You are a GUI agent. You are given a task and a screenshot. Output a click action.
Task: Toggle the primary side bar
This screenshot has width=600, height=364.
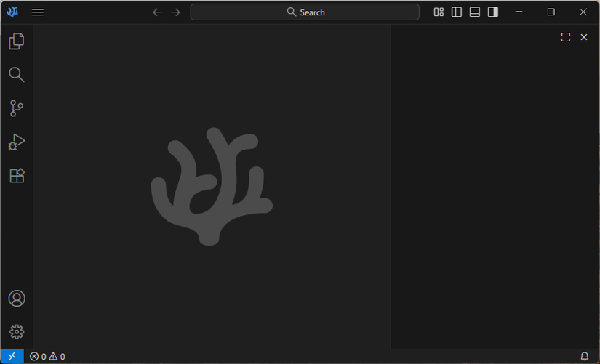pyautogui.click(x=457, y=12)
